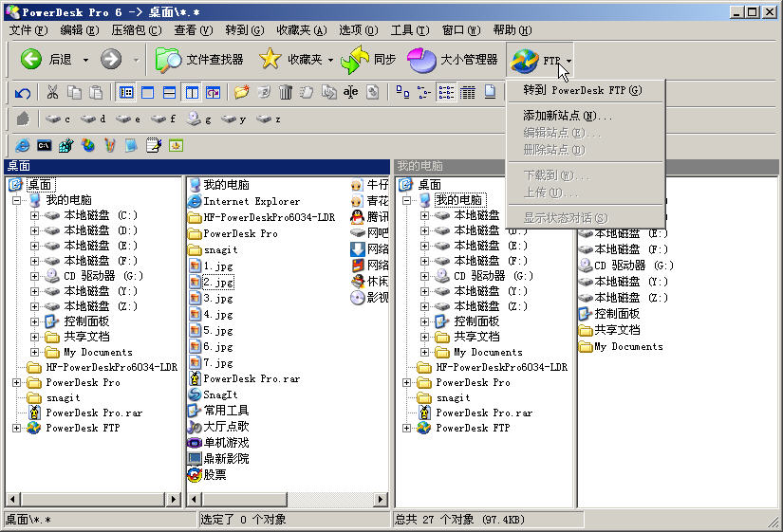Launch Internet Explorer from launch bar
The image size is (783, 532).
pos(22,145)
